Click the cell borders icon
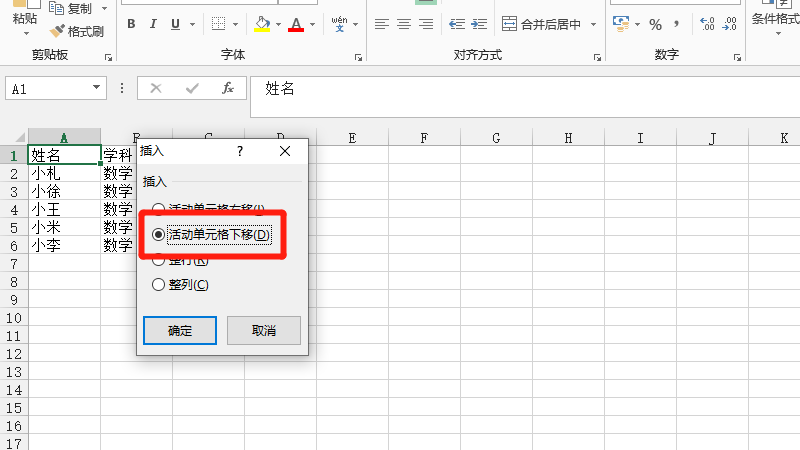The height and width of the screenshot is (450, 800). (218, 23)
